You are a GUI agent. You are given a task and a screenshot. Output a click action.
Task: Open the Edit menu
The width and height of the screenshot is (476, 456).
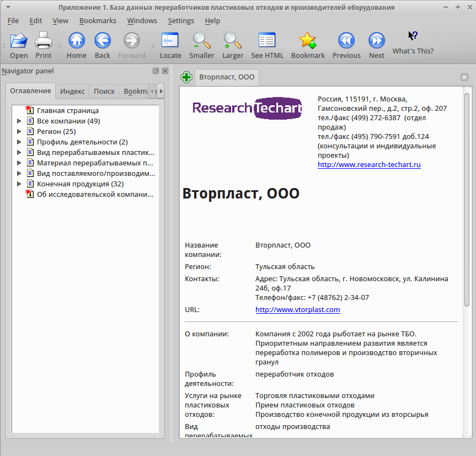[36, 20]
